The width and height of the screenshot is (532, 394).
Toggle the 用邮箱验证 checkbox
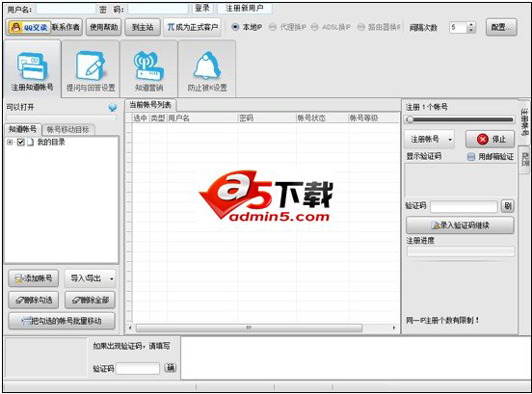click(471, 157)
